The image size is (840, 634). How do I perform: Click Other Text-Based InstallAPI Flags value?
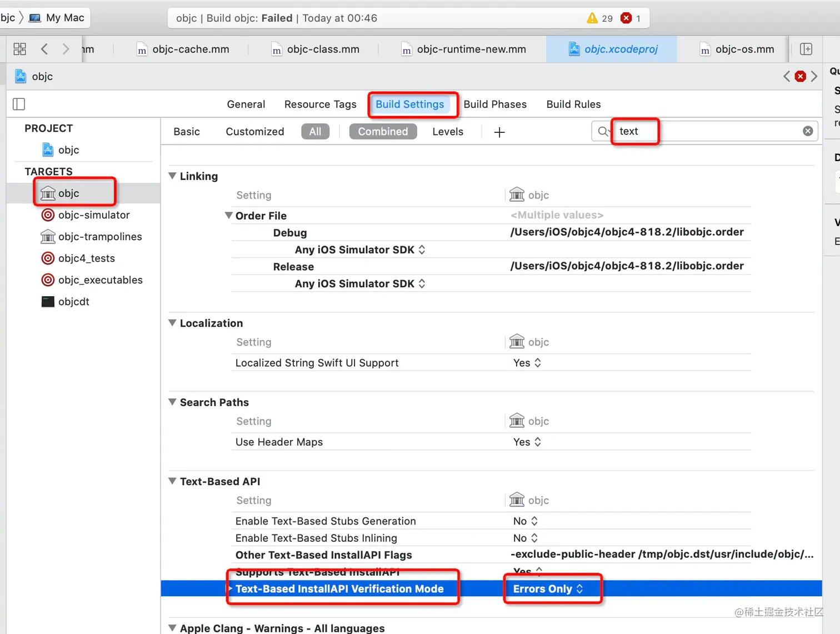click(662, 555)
